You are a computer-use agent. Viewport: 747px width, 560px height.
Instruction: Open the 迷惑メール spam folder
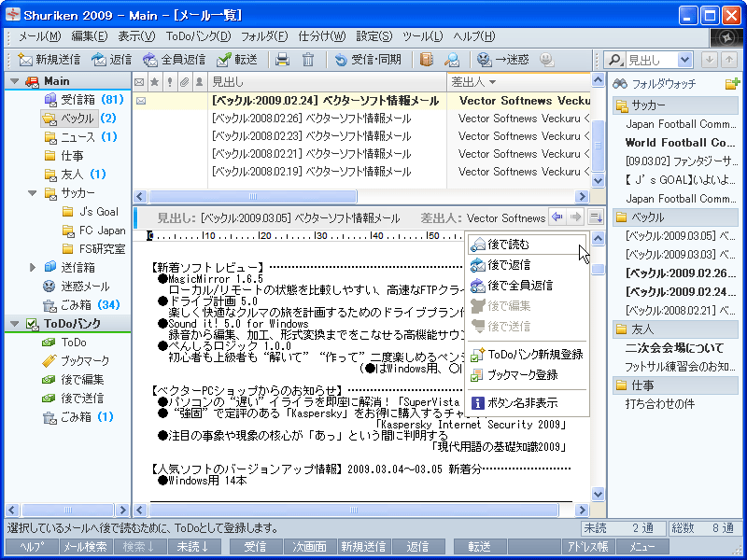coord(76,287)
